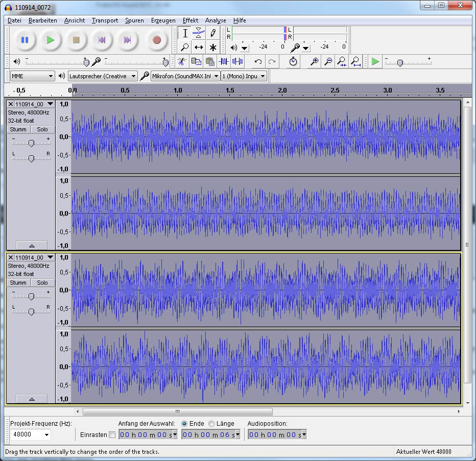Click the Undo arrow icon
476x461 pixels.
click(258, 62)
